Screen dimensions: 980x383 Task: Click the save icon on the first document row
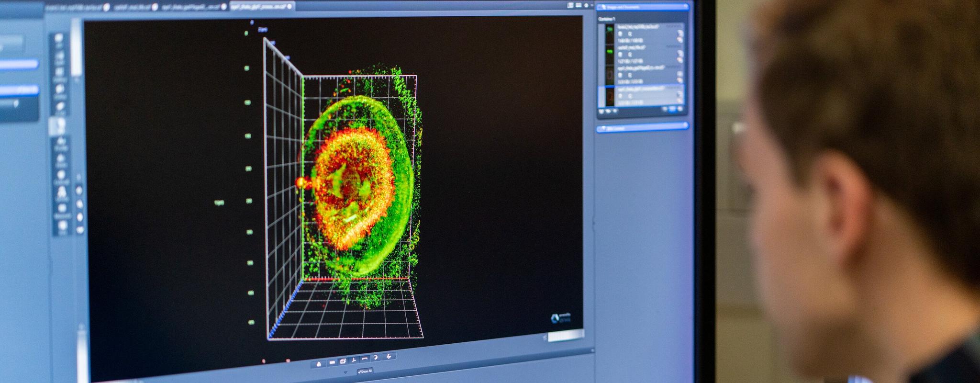(x=680, y=40)
